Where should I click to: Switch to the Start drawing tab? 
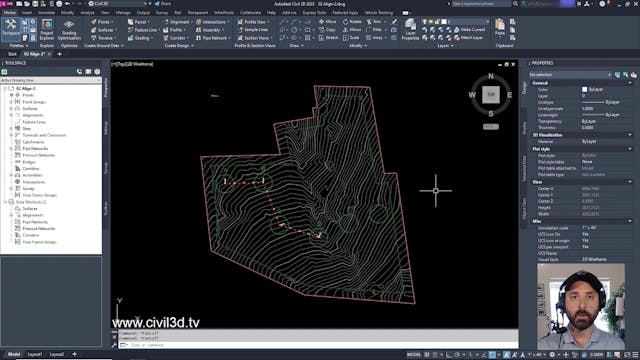12,54
